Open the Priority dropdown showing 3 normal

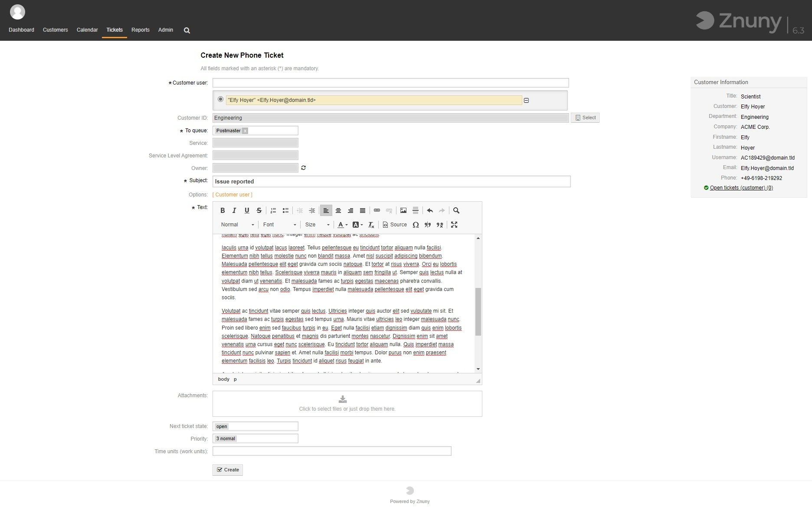pyautogui.click(x=255, y=438)
